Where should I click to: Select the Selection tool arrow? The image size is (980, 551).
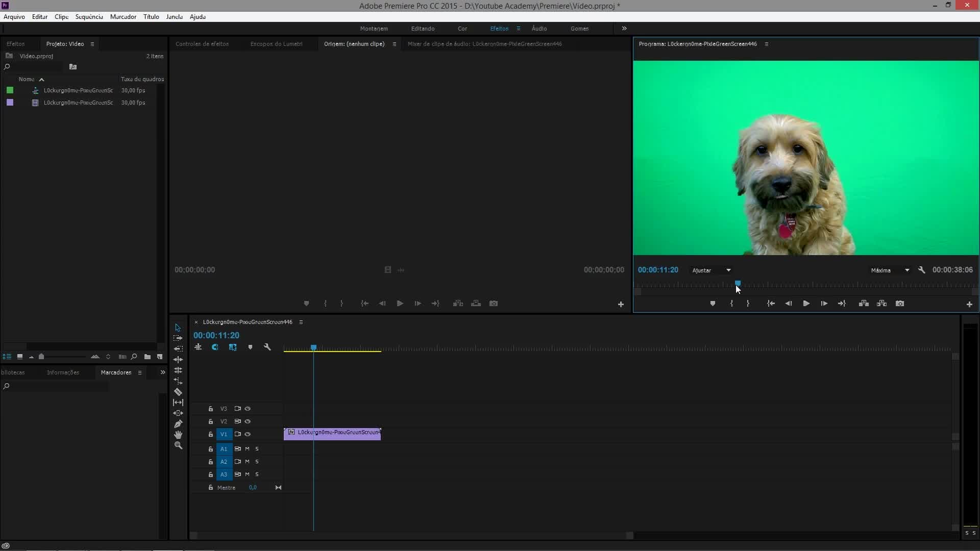point(178,328)
